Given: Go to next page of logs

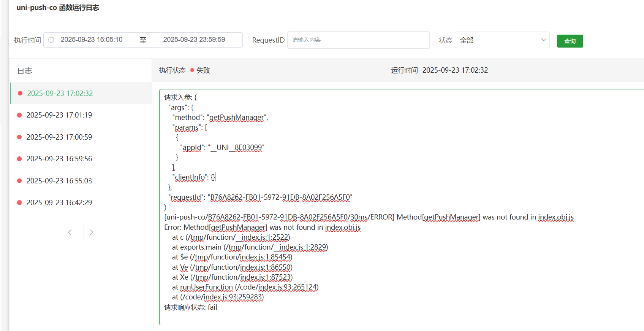Looking at the screenshot, I should [x=92, y=232].
